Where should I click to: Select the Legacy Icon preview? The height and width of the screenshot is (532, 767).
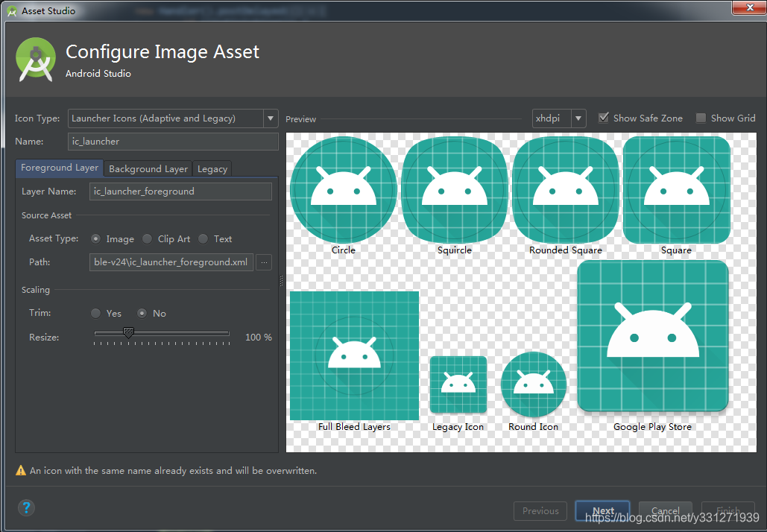(x=458, y=384)
